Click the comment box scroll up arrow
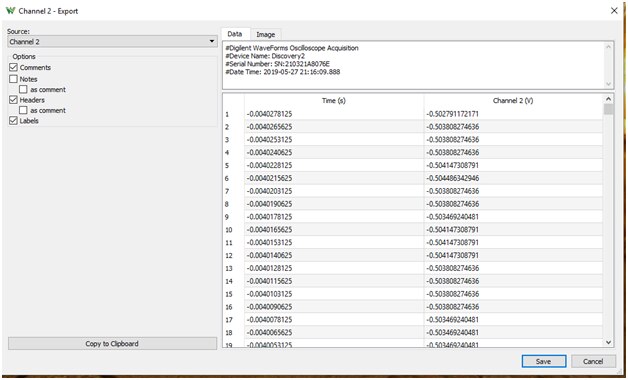This screenshot has height=380, width=628. pyautogui.click(x=608, y=47)
